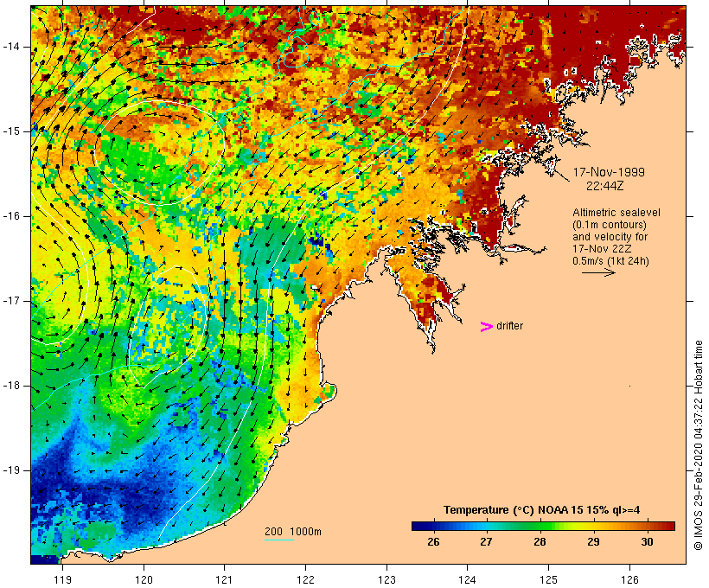
Task: Click the longitude axis label 122
Action: click(x=306, y=579)
